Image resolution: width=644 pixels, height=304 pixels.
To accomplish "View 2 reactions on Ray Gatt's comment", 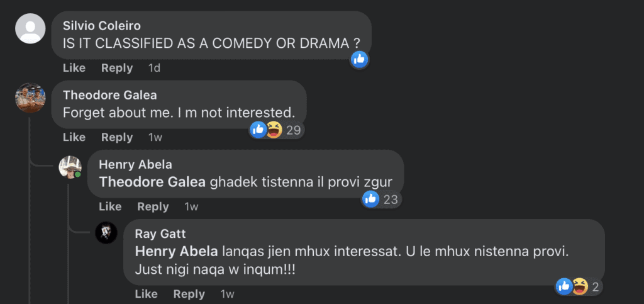I will click(579, 287).
